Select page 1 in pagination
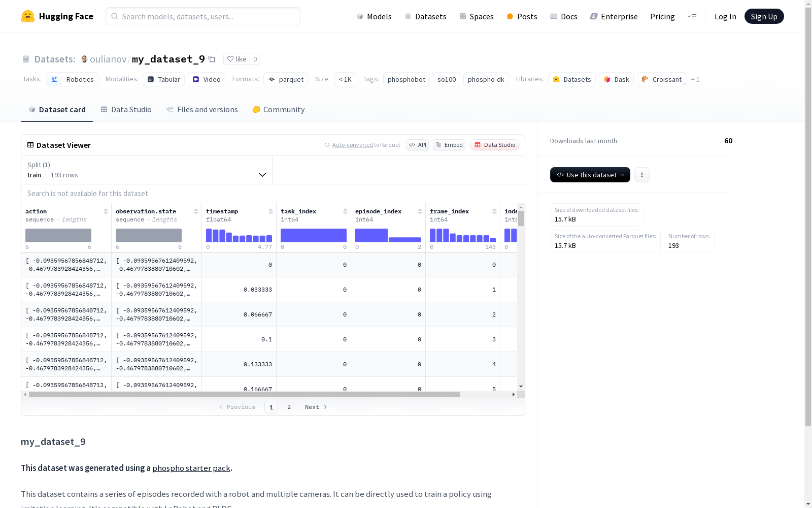The width and height of the screenshot is (812, 508). point(271,407)
